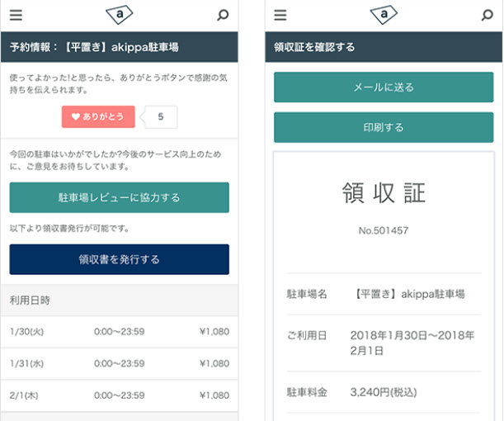Click the 駐車場名 label on receipt
Screen dimensions: 504x421
(307, 294)
